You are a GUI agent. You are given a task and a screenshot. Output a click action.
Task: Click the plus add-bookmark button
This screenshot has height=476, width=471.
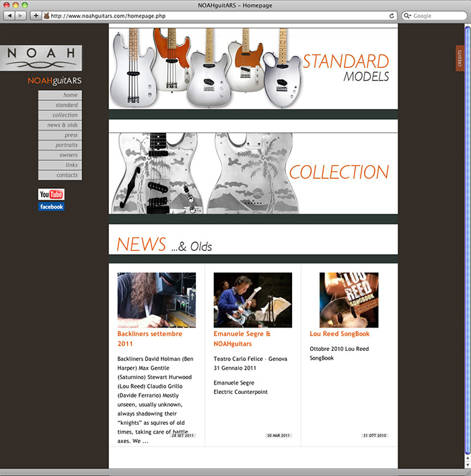tap(36, 15)
